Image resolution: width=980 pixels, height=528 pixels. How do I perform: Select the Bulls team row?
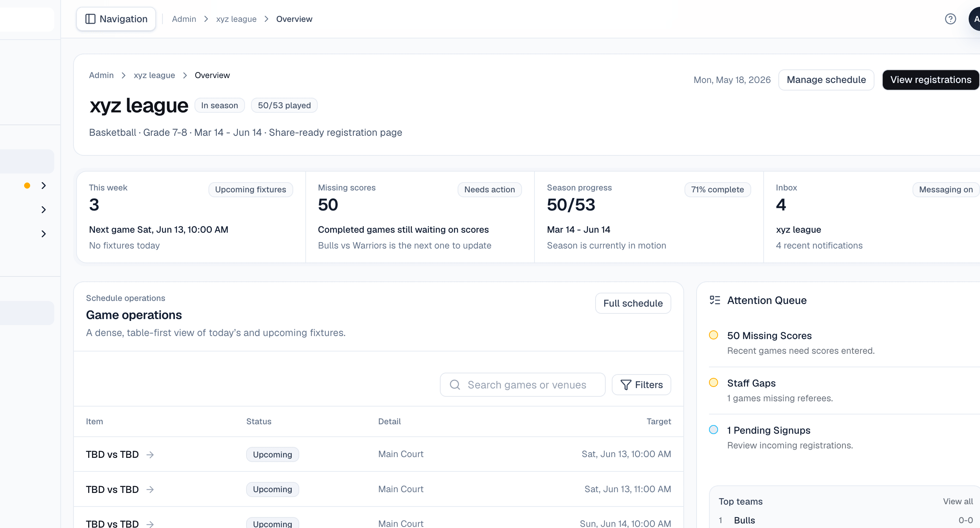(x=845, y=520)
